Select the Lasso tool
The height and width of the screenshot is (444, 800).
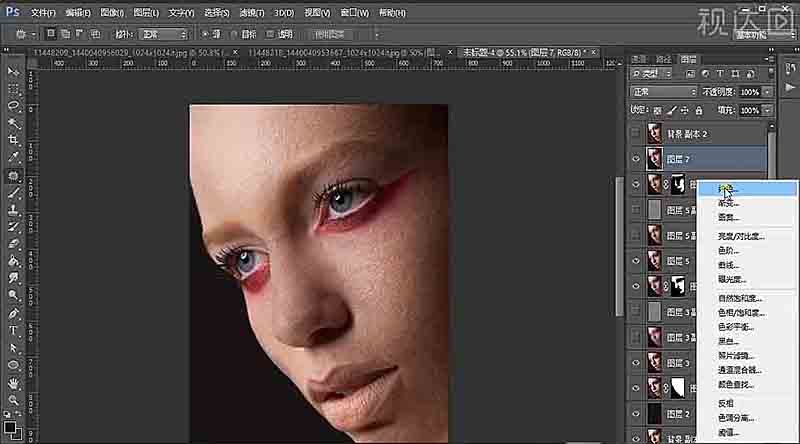(x=13, y=106)
